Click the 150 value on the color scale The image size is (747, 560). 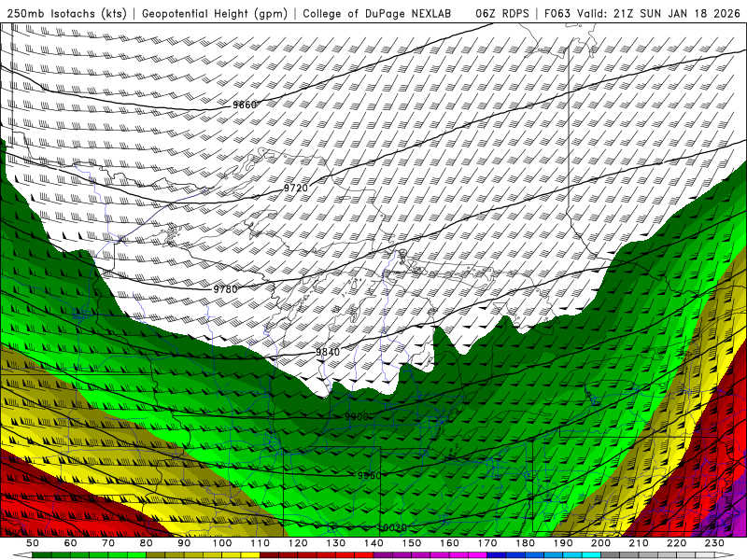(x=411, y=543)
